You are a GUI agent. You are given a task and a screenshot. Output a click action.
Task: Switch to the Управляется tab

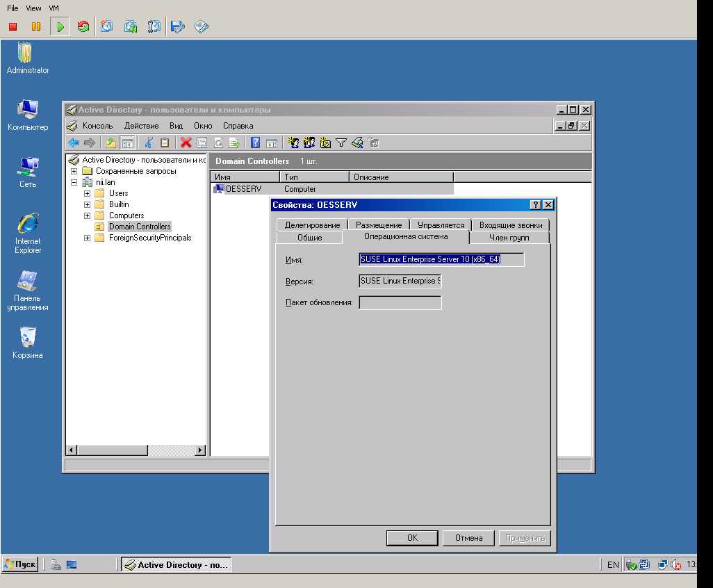(441, 225)
